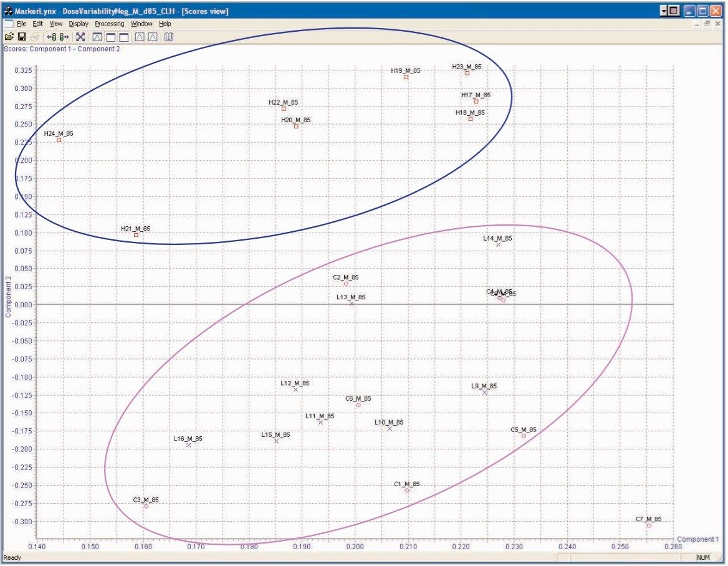728x566 pixels.
Task: Click the peak window toolbar icon
Action: click(97, 37)
